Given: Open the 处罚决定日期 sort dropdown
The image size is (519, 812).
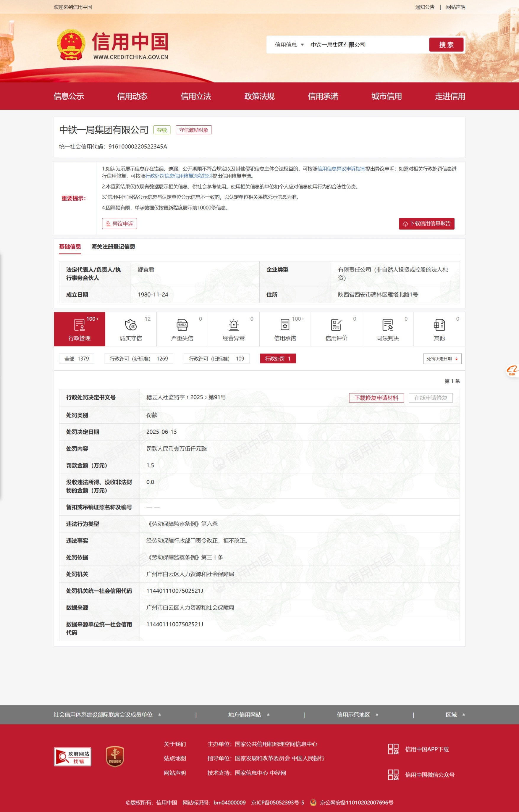Looking at the screenshot, I should point(442,359).
